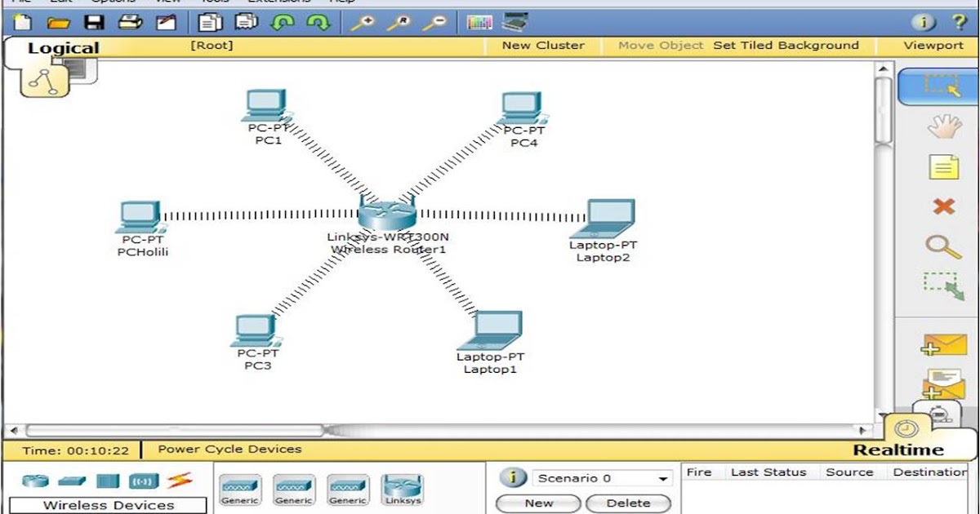Click the Linksys device model thumbnail
Image resolution: width=980 pixels, height=514 pixels.
click(x=402, y=488)
